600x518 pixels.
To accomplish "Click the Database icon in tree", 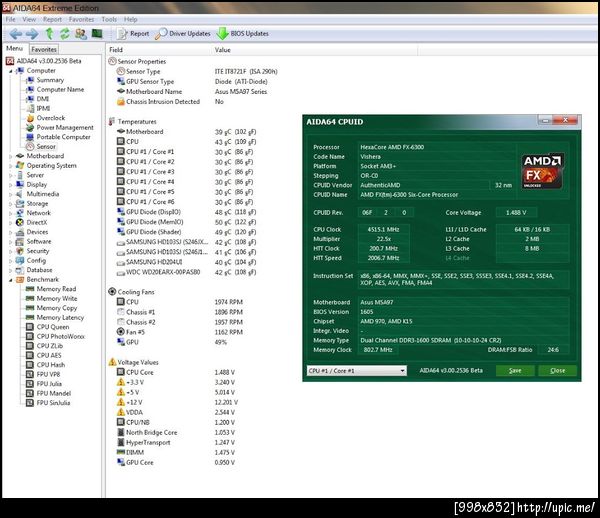I will click(20, 270).
